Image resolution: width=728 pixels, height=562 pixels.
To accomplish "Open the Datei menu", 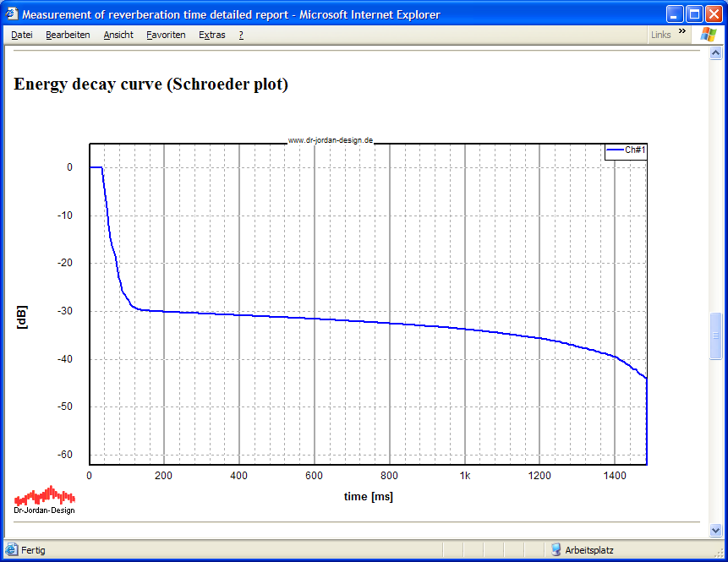I will pyautogui.click(x=22, y=35).
